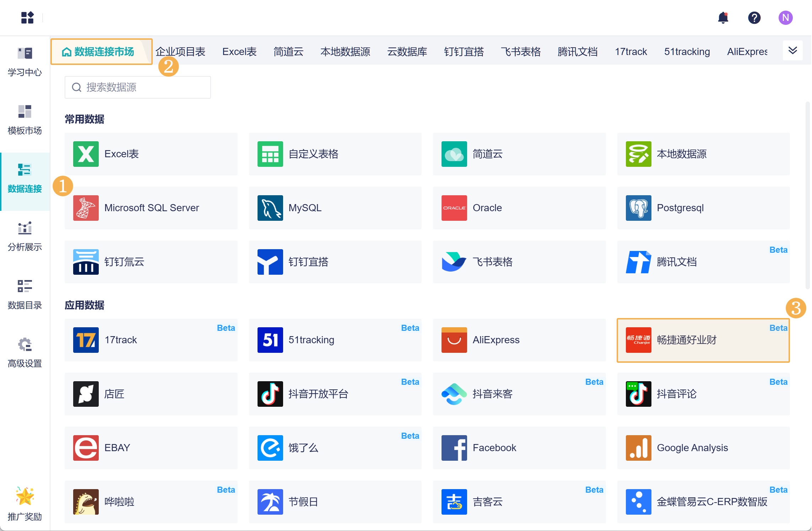The height and width of the screenshot is (531, 812).
Task: Click the help question mark icon
Action: click(x=754, y=18)
